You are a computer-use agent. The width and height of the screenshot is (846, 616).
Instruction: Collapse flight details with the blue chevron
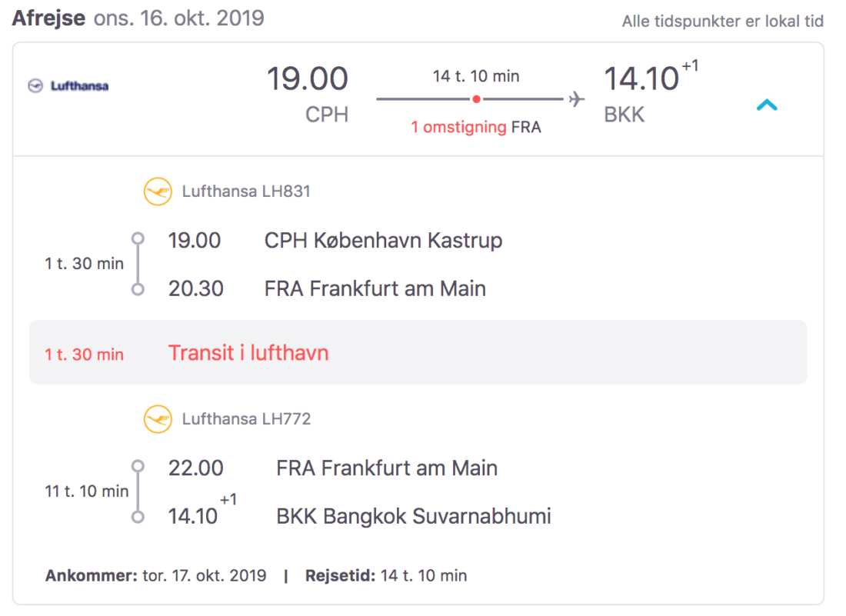coord(766,105)
